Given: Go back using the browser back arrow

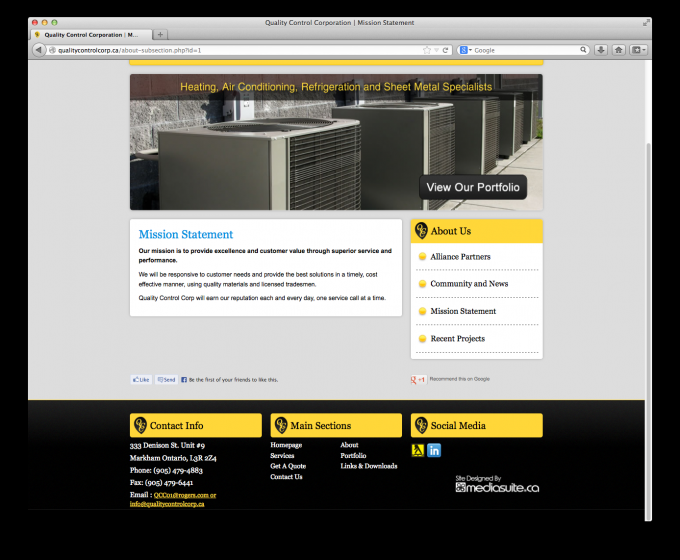Looking at the screenshot, I should [x=39, y=49].
